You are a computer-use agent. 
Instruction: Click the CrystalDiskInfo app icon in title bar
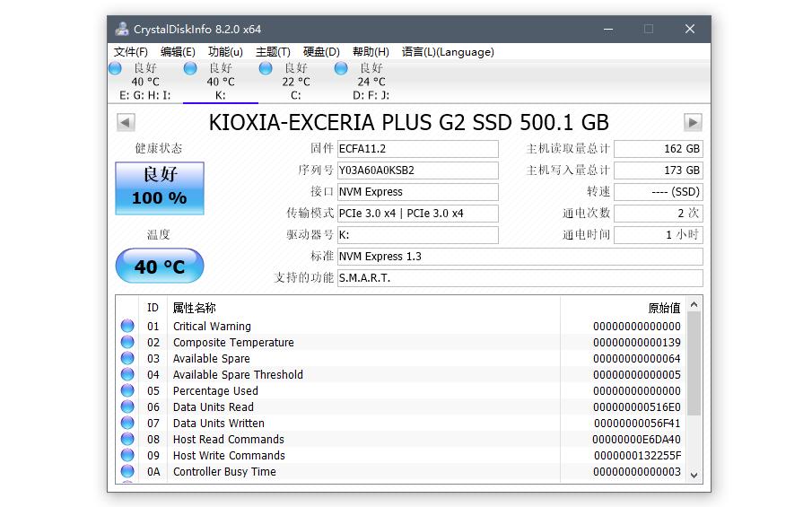(122, 29)
